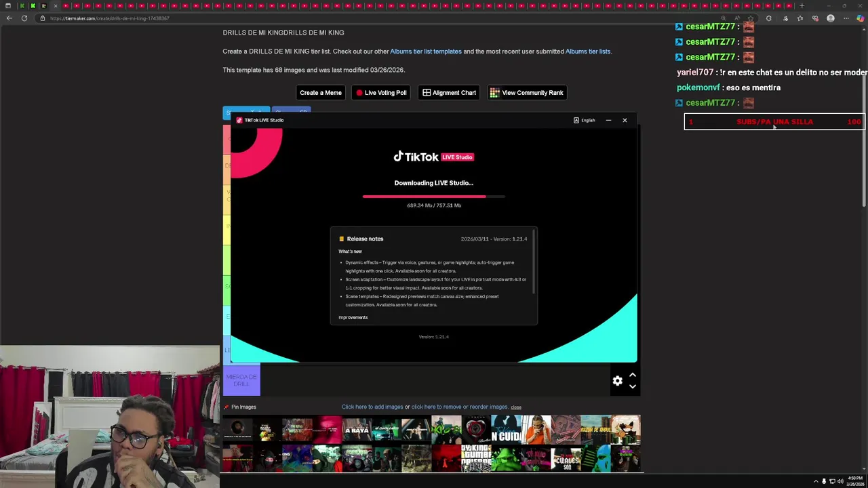Click 'Version: 1.21.4' text below release notes
The width and height of the screenshot is (868, 488).
click(434, 337)
